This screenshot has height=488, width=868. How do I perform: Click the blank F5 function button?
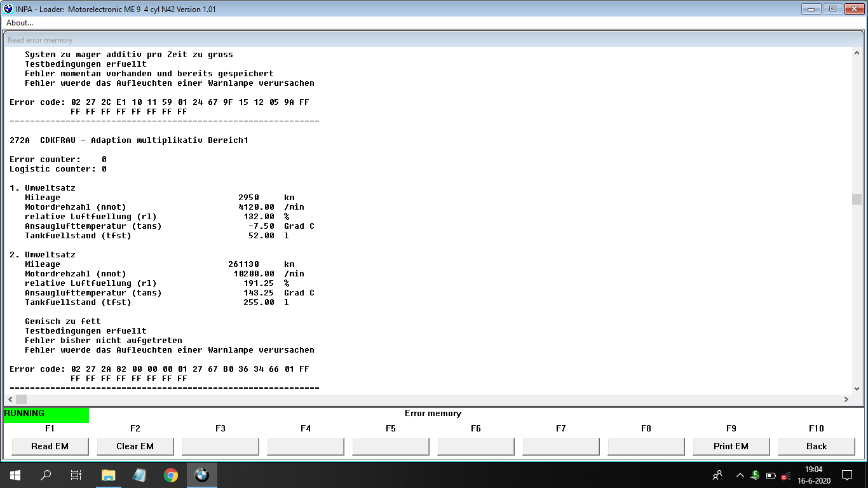(x=391, y=446)
